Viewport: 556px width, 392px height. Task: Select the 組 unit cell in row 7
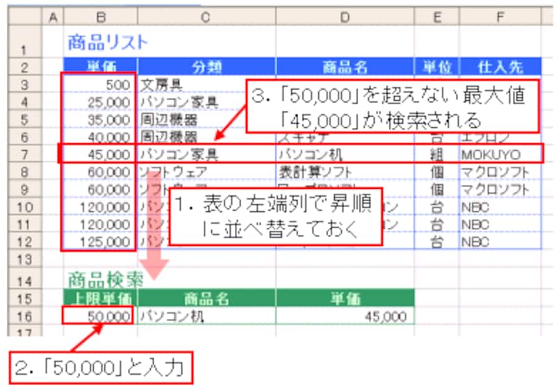436,154
